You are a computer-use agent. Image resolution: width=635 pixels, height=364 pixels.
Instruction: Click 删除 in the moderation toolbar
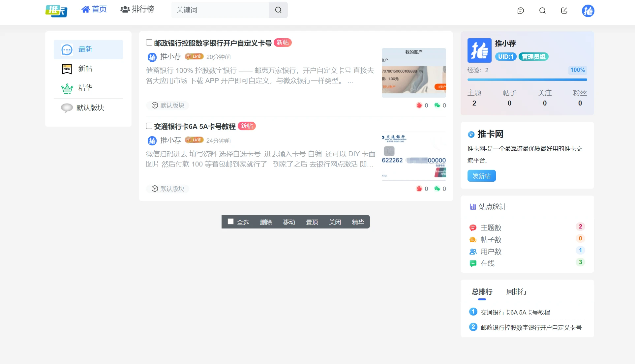point(266,222)
